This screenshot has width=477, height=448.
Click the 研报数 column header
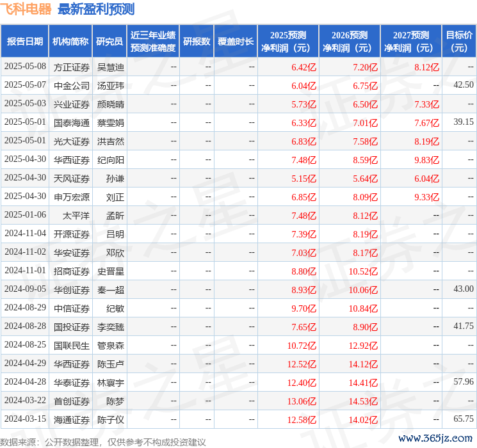pyautogui.click(x=197, y=42)
